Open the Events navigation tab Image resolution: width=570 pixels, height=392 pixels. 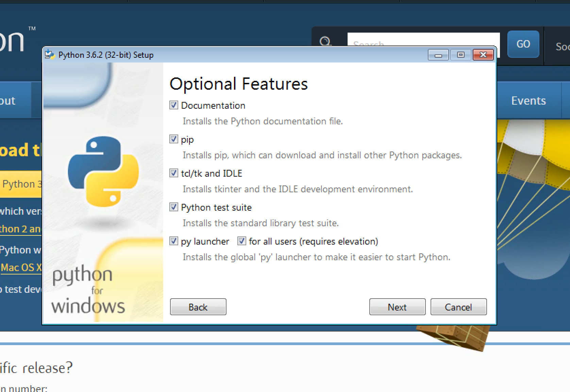pyautogui.click(x=529, y=101)
